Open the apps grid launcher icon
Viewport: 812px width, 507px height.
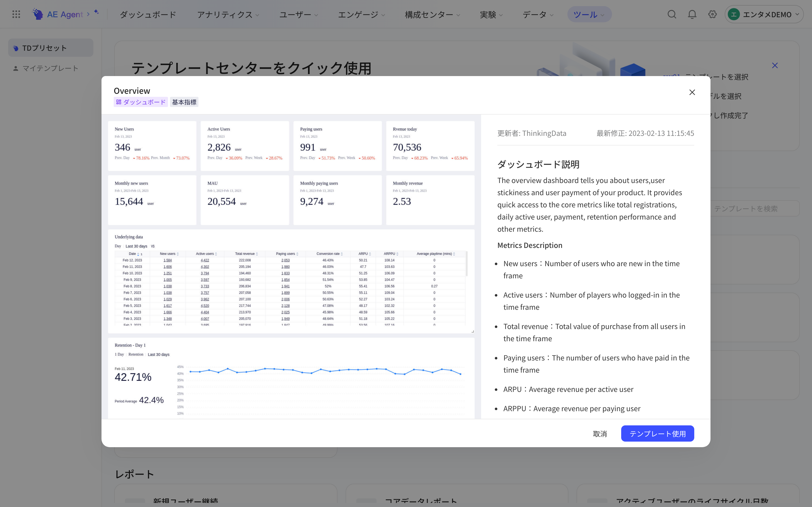coord(16,14)
